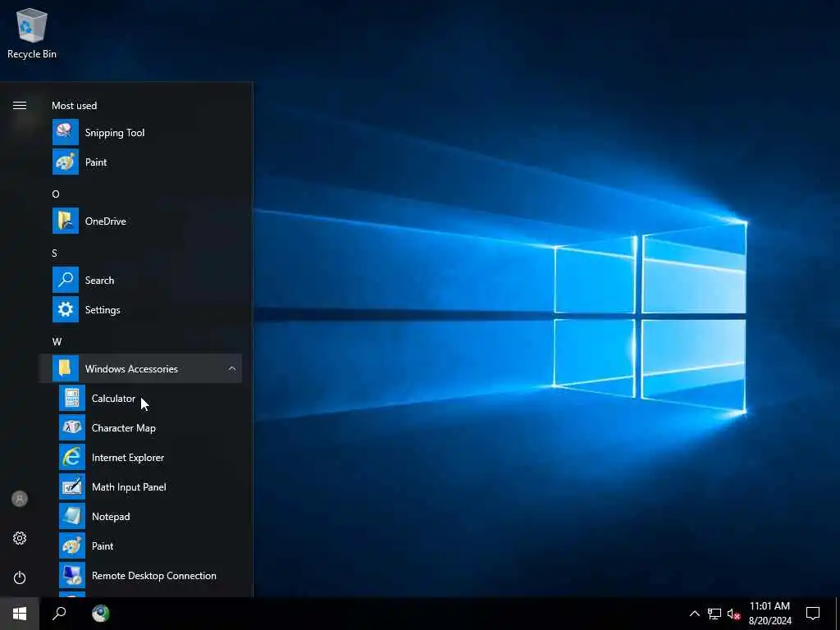Expand the Start menu hamburger navigation

coord(20,106)
